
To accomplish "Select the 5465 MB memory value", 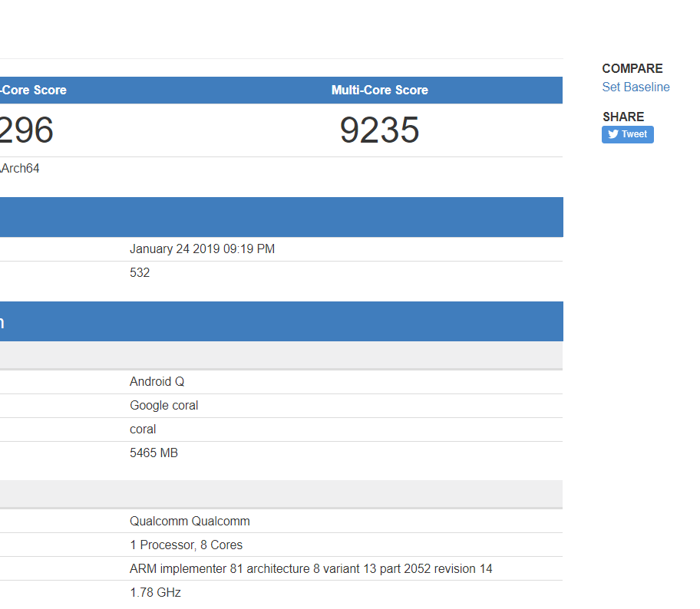I will point(154,453).
